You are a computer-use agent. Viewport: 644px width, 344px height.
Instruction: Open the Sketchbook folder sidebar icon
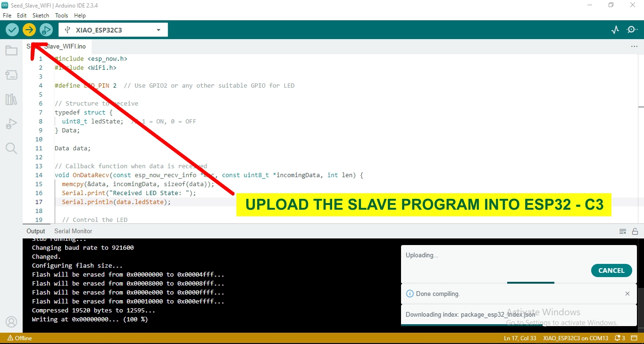tap(11, 50)
